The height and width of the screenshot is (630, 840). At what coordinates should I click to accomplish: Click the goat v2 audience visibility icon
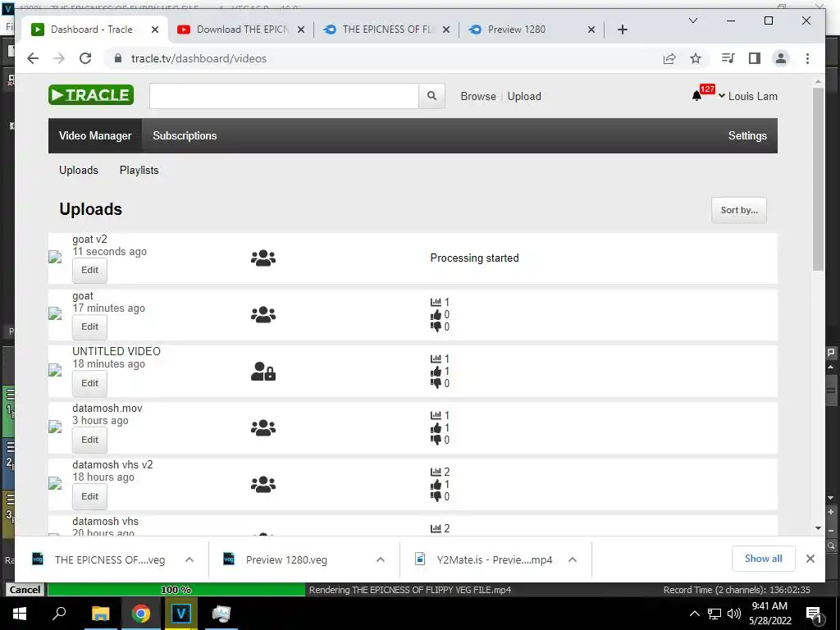263,258
